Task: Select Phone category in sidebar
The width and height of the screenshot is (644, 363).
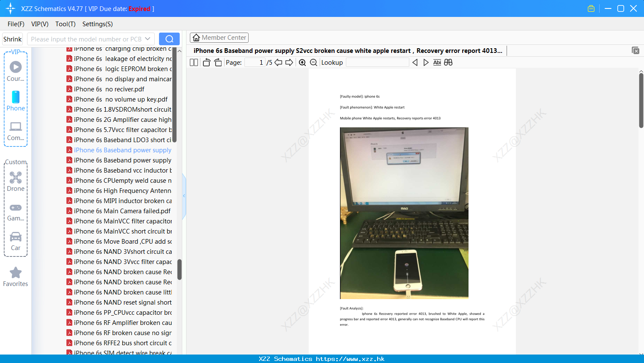Action: [16, 101]
